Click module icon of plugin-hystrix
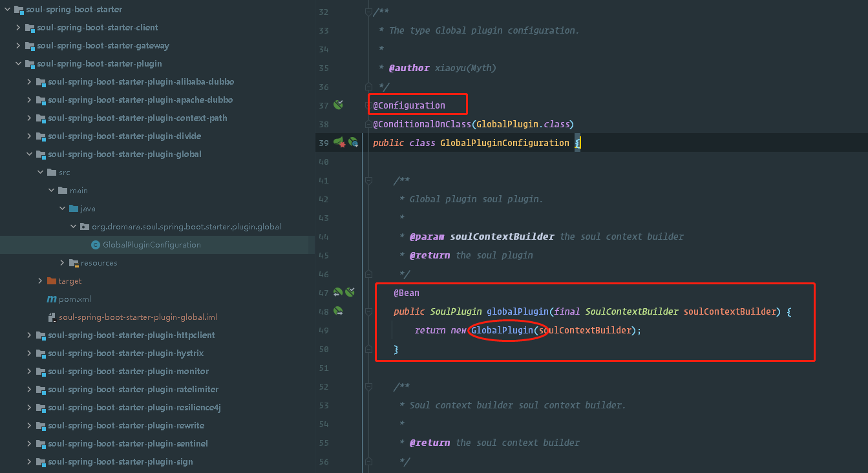868x473 pixels. click(41, 353)
